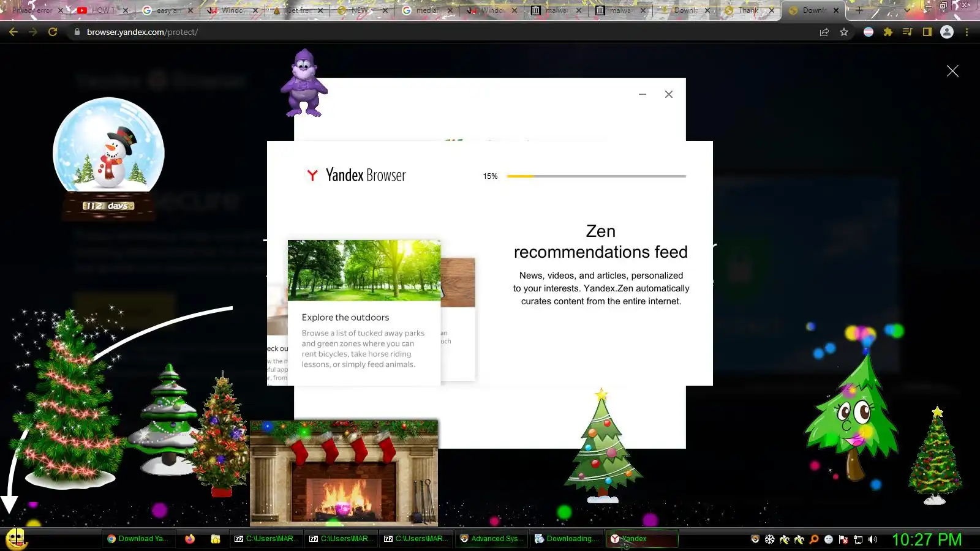The image size is (980, 551).
Task: Open a new browser tab
Action: click(x=859, y=10)
